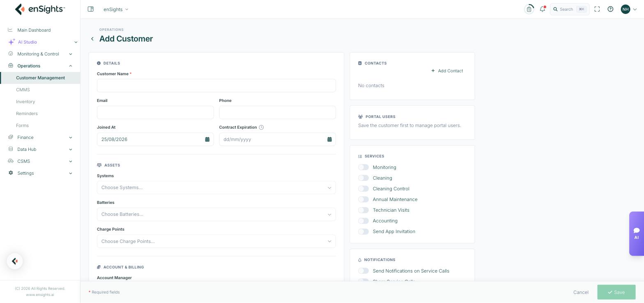Open CMMS in the sidebar
Viewport: 644px width, 303px height.
[x=23, y=90]
